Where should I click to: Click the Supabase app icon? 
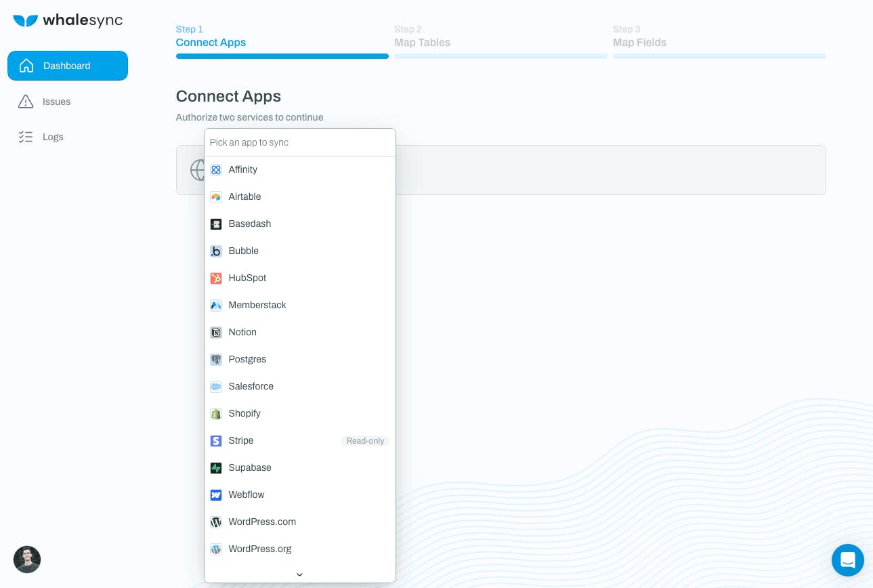pyautogui.click(x=216, y=468)
